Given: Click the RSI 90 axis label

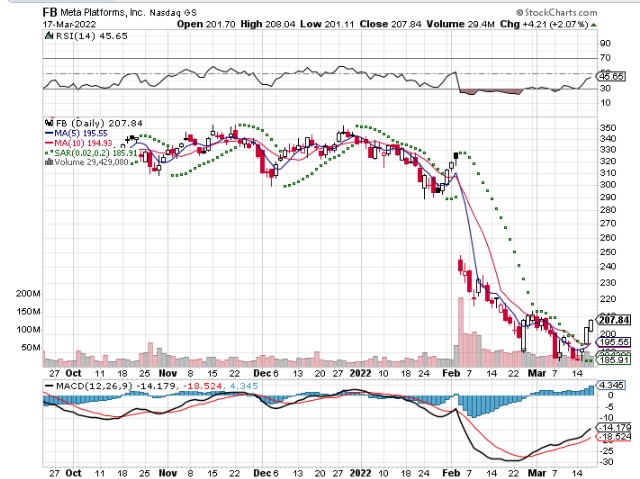Looking at the screenshot, I should click(x=605, y=43).
